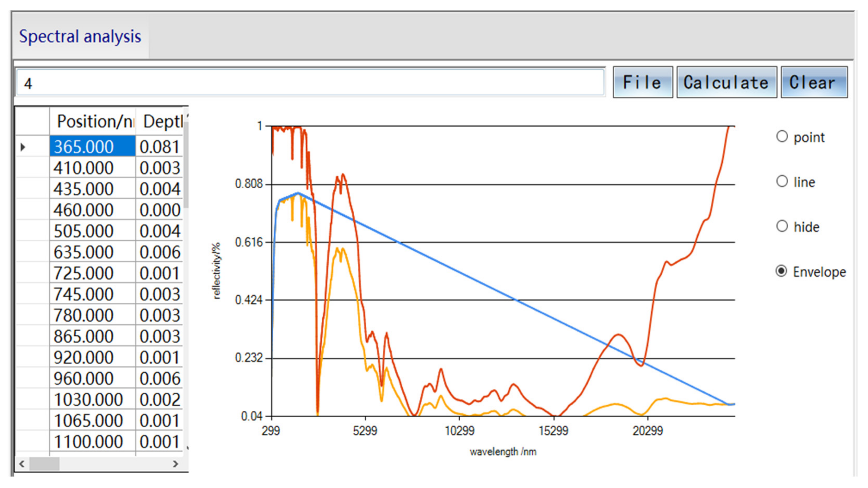This screenshot has width=868, height=488.
Task: Click the Position/nm column header
Action: click(93, 121)
